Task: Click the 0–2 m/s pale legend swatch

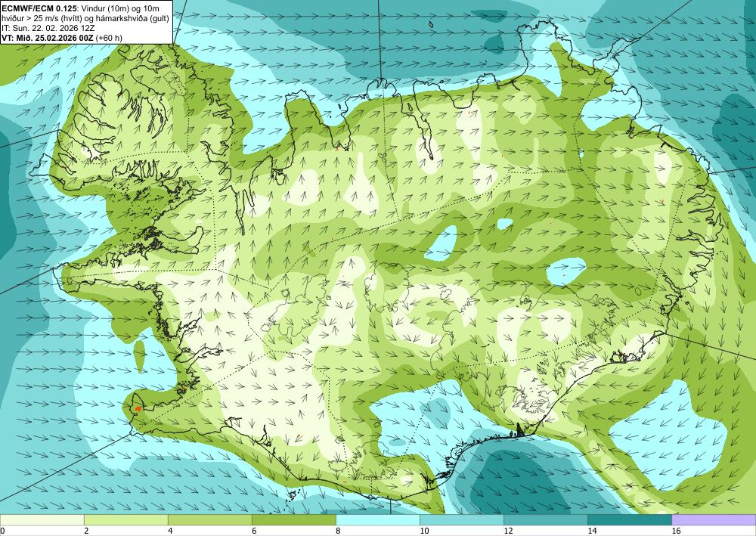Action: [x=42, y=520]
